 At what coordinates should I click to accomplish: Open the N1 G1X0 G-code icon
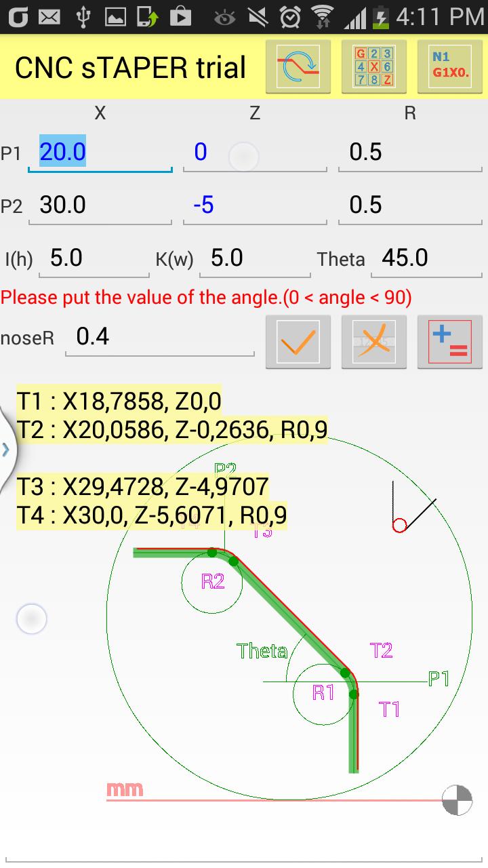[450, 66]
